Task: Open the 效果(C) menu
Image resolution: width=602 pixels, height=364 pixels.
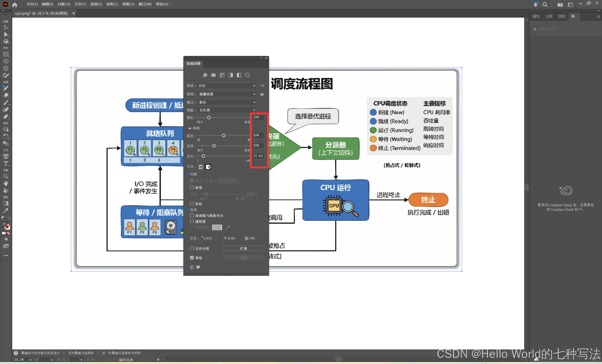Action: coord(112,4)
